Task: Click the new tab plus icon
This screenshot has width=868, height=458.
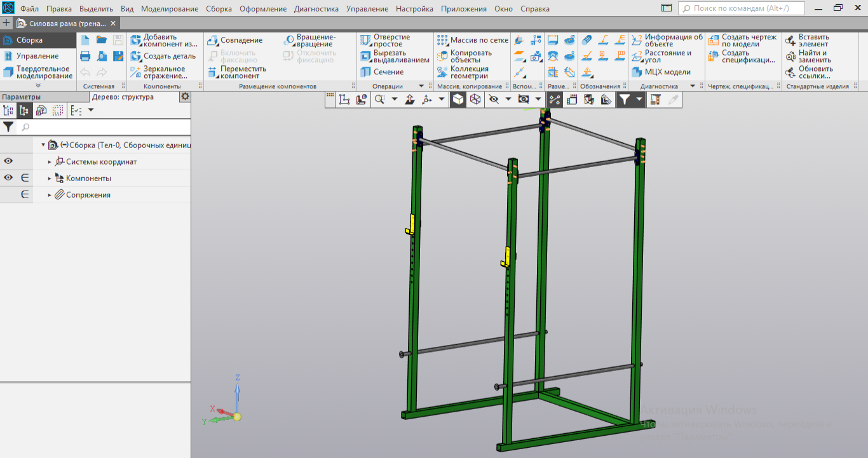Action: (7, 23)
